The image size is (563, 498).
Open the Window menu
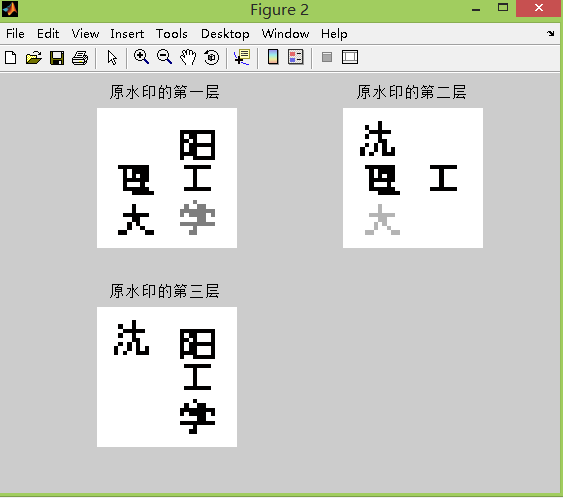click(285, 34)
